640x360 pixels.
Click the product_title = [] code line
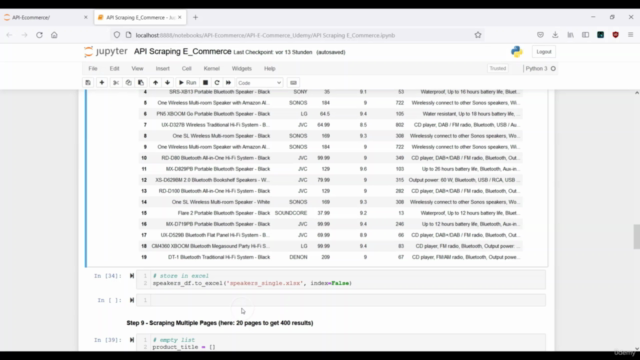point(184,347)
